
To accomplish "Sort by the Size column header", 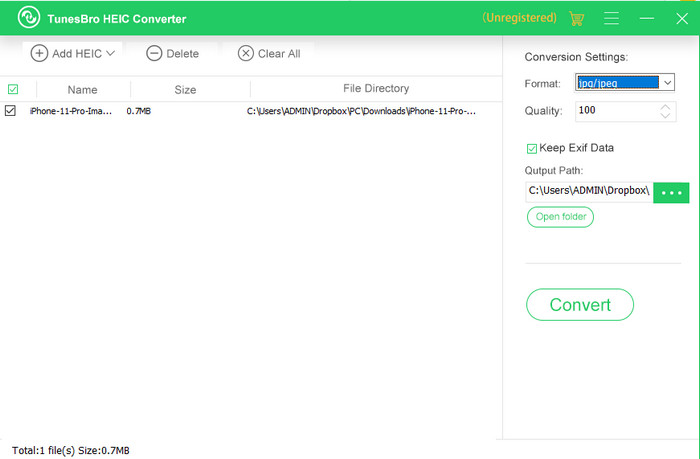I will point(185,90).
